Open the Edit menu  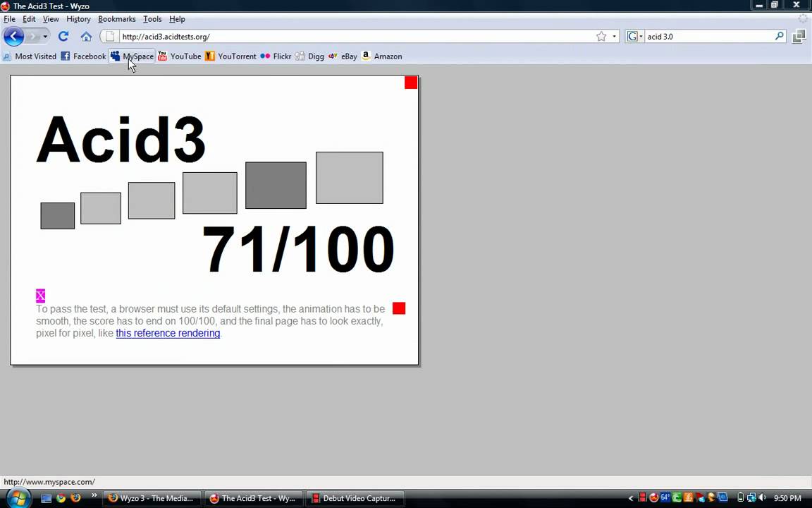pyautogui.click(x=29, y=19)
